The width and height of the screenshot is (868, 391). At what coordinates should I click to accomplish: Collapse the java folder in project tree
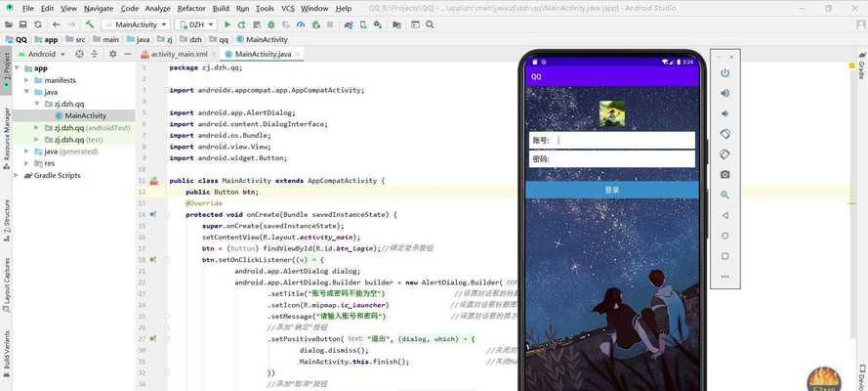[26, 93]
